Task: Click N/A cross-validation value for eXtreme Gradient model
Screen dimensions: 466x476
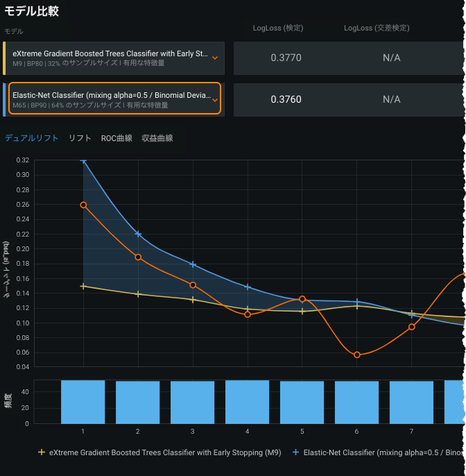Action: coord(391,58)
